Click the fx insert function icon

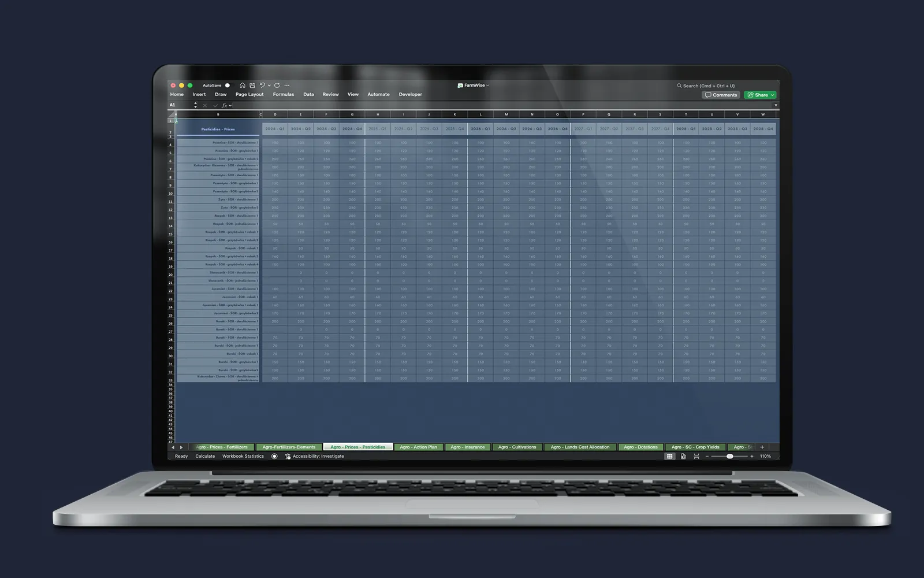[x=225, y=105]
